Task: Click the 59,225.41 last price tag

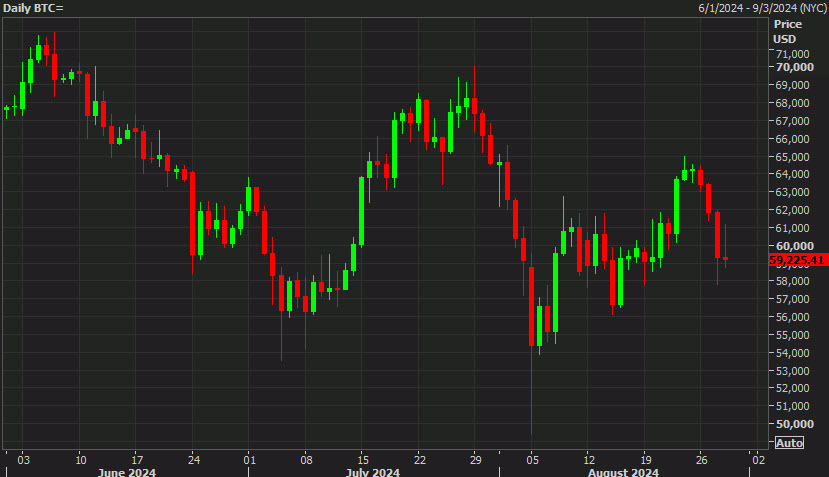Action: [797, 260]
